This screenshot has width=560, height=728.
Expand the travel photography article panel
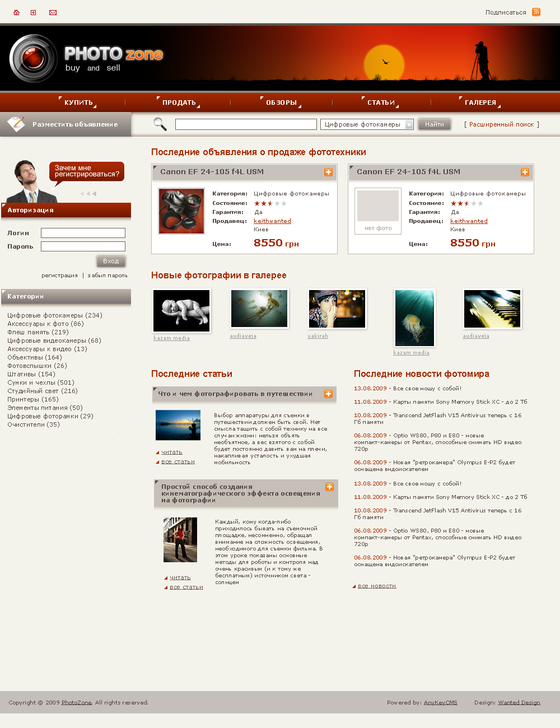(x=328, y=394)
